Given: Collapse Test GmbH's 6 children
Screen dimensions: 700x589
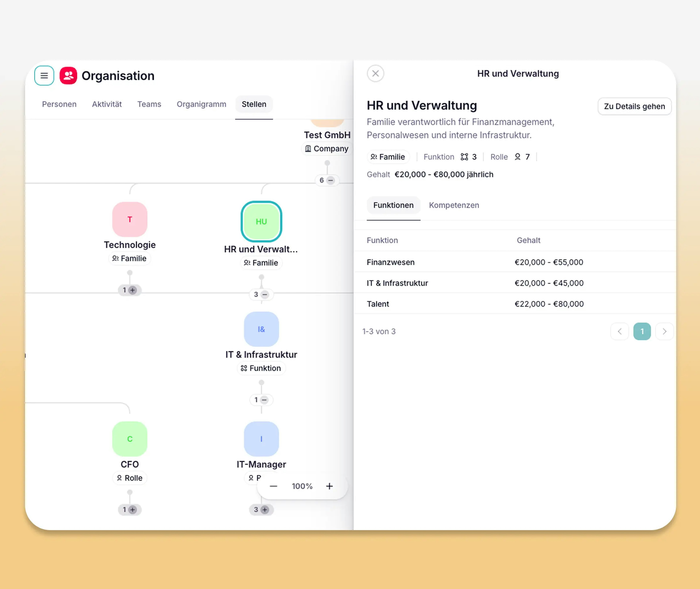Looking at the screenshot, I should [330, 180].
